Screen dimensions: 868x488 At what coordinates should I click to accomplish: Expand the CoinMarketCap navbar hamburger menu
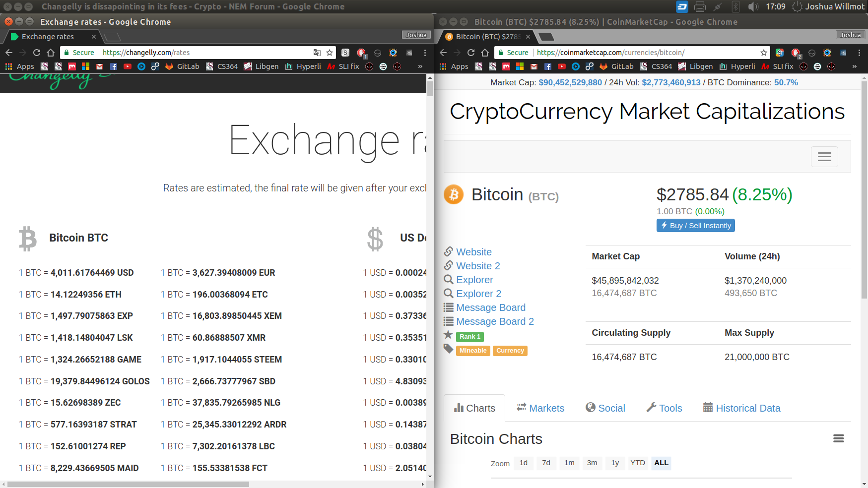(824, 157)
